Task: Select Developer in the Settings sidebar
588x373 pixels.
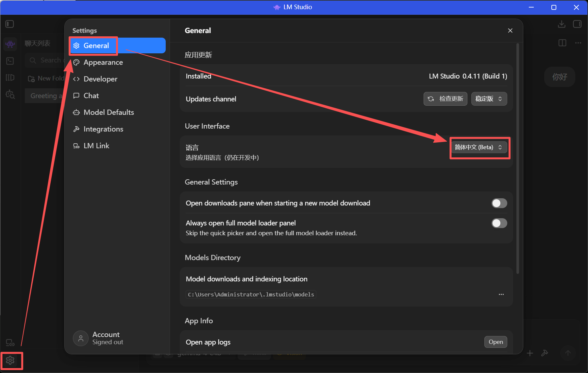Action: 117,79
